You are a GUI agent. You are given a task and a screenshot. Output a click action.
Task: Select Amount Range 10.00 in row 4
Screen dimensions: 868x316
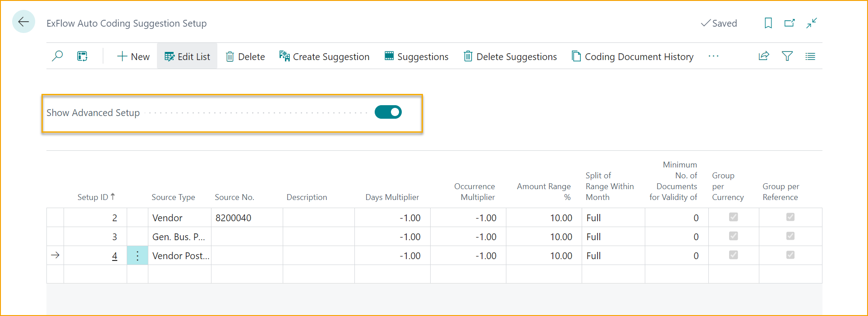pyautogui.click(x=544, y=256)
